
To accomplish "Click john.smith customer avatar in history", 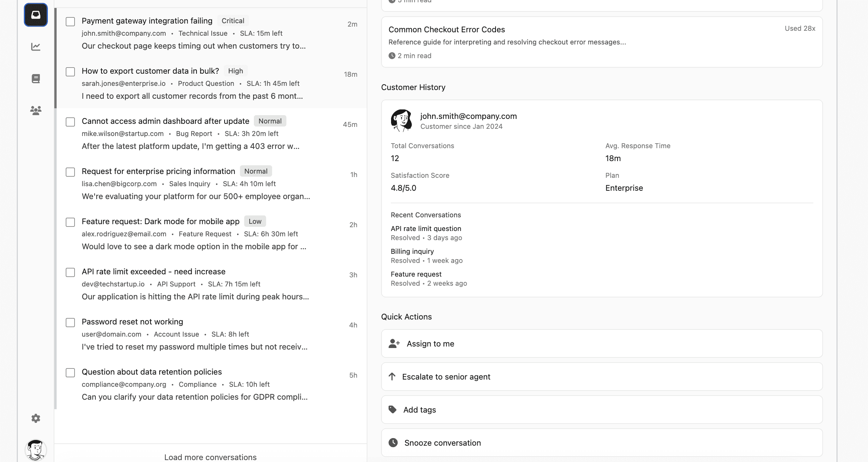I will coord(401,120).
